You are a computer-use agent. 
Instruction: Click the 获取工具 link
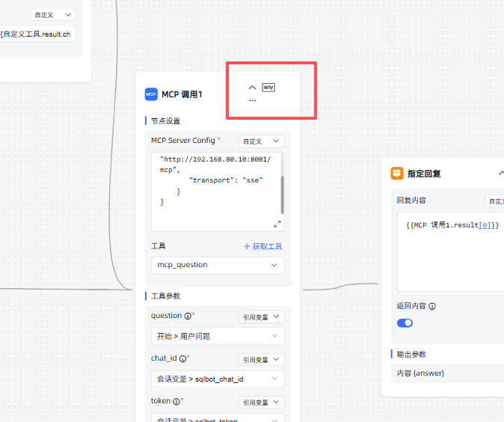[x=262, y=247]
